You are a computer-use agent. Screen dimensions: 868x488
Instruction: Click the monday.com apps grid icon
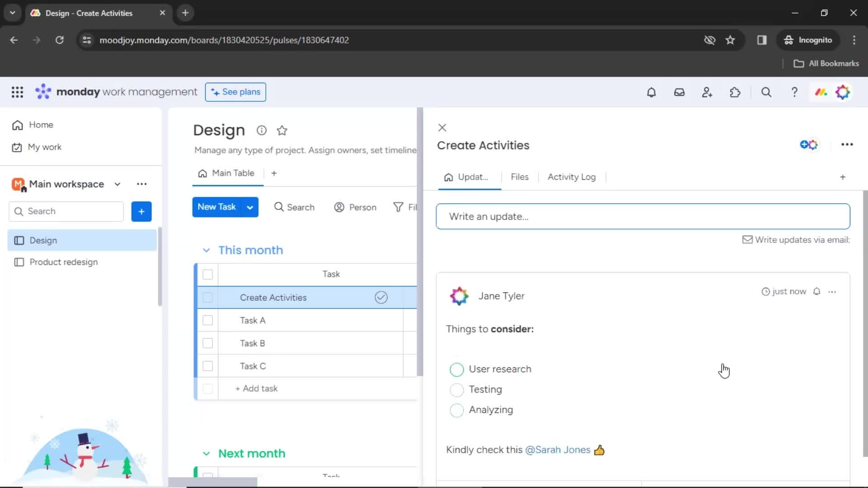pyautogui.click(x=17, y=92)
